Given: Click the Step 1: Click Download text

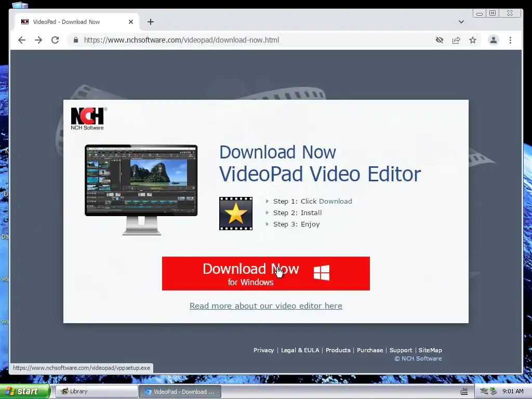Looking at the screenshot, I should 312,201.
